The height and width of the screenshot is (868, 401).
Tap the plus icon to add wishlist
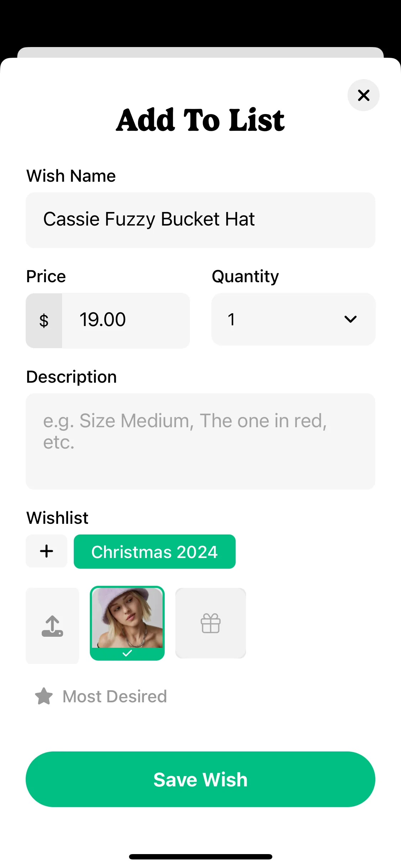coord(46,551)
